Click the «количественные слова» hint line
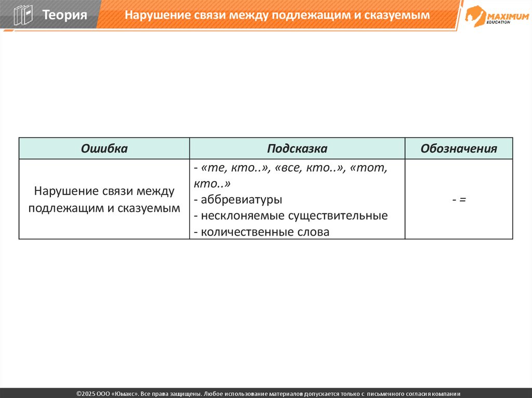The width and height of the screenshot is (532, 398). tap(262, 232)
